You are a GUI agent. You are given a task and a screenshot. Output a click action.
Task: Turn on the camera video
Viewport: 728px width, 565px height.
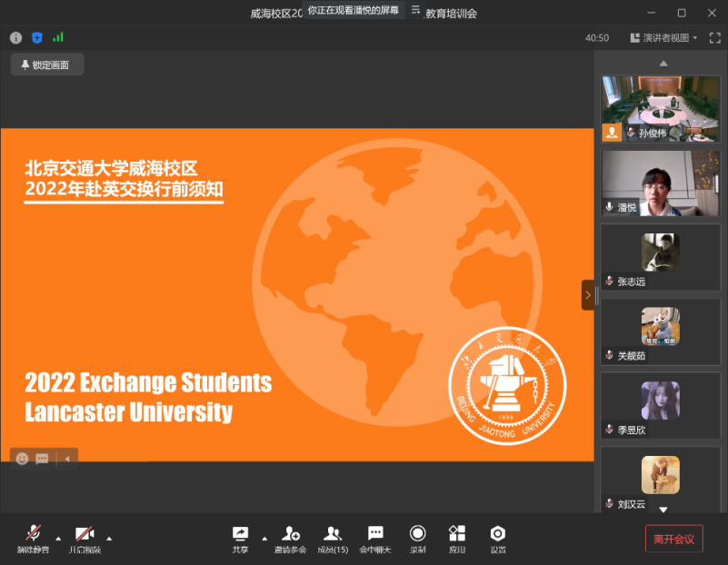[85, 534]
